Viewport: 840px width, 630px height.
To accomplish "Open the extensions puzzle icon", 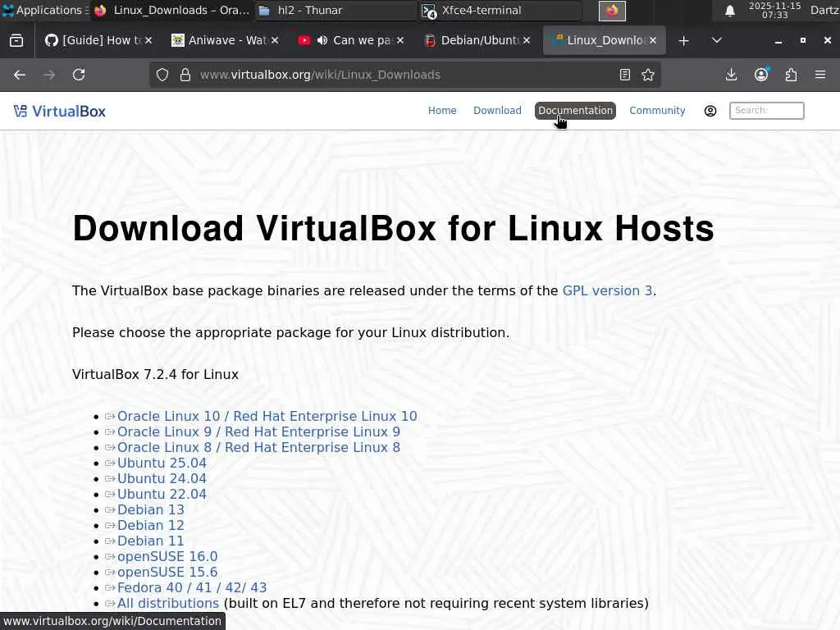I will tap(791, 75).
